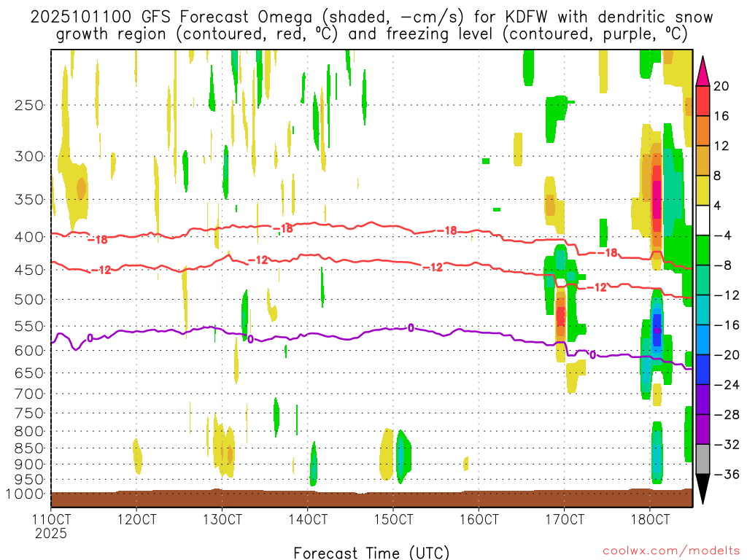Image resolution: width=747 pixels, height=560 pixels.
Task: Click the purple -24 to -28 colorbar segment
Action: [x=703, y=400]
